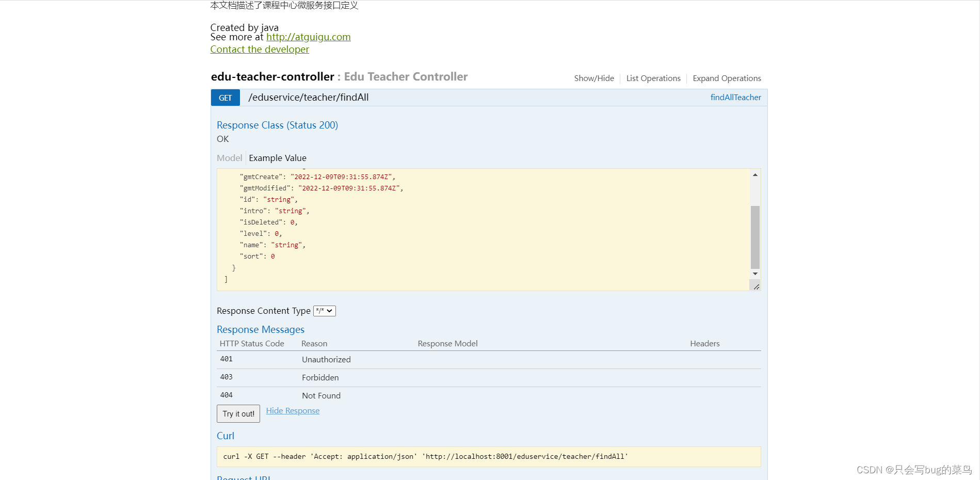Open the findAllTeacher operation link
Screen dimensions: 980x480
point(735,98)
